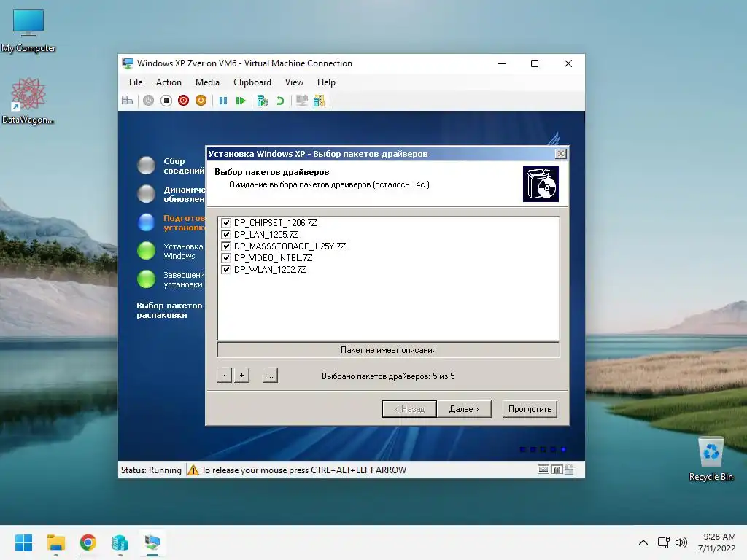Image resolution: width=747 pixels, height=560 pixels.
Task: Click the grey Start VM icon
Action: [x=148, y=101]
